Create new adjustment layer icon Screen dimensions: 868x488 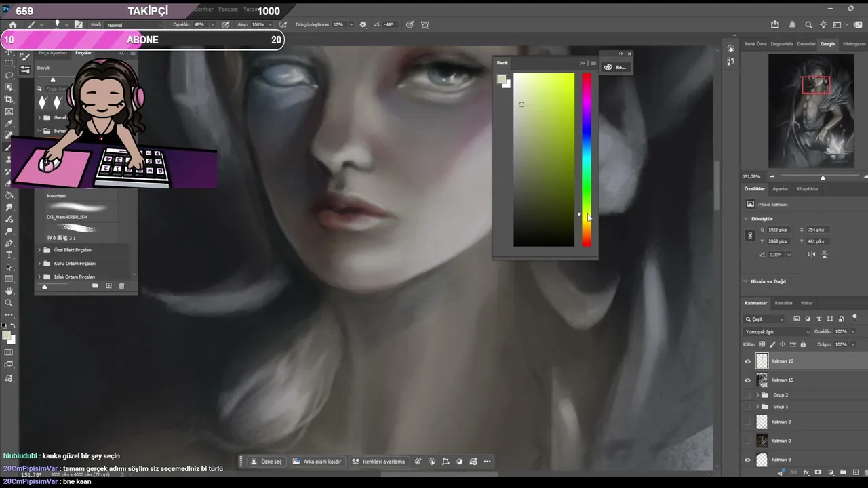click(830, 472)
